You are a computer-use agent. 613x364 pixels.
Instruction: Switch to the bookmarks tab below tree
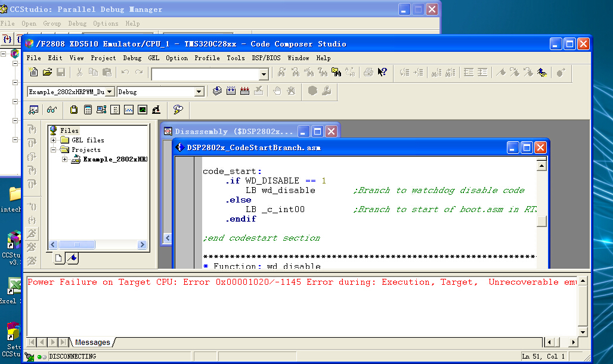(x=72, y=258)
